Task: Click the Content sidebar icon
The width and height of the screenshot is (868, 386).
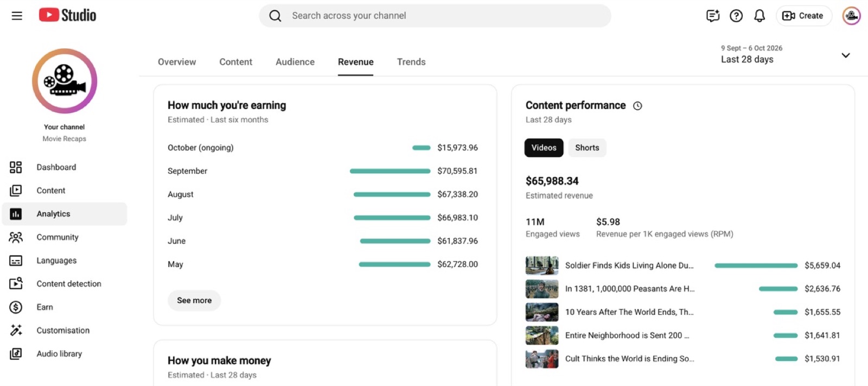Action: tap(16, 191)
